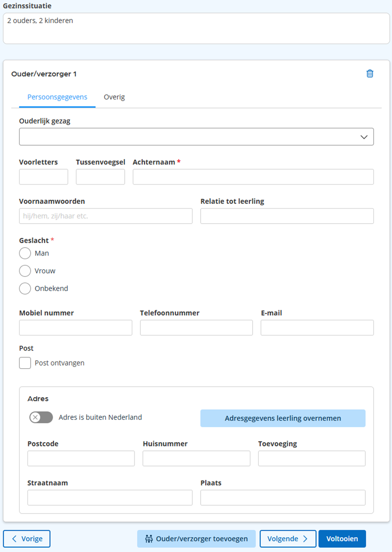Toggle Adres is buiten Nederland switch
The width and height of the screenshot is (392, 552).
click(41, 418)
